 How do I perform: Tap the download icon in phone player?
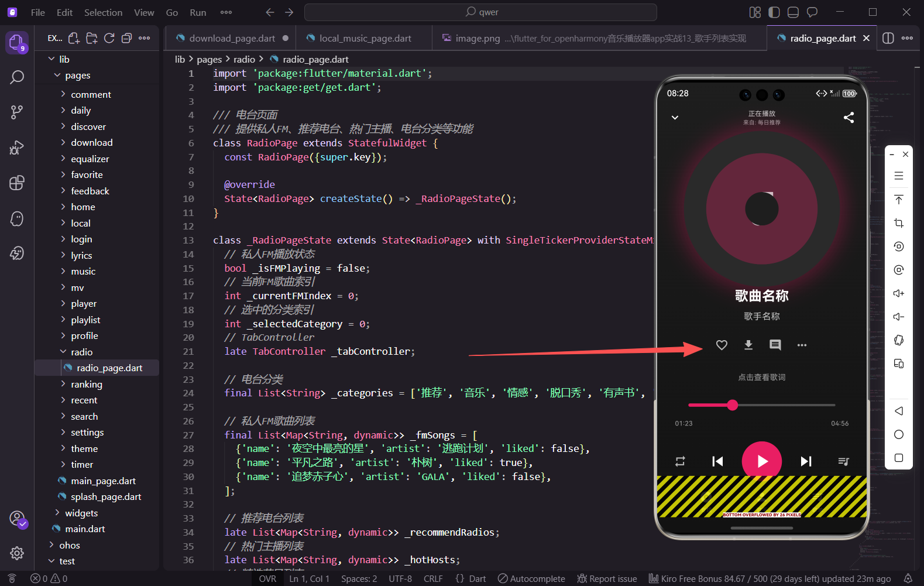(x=748, y=345)
